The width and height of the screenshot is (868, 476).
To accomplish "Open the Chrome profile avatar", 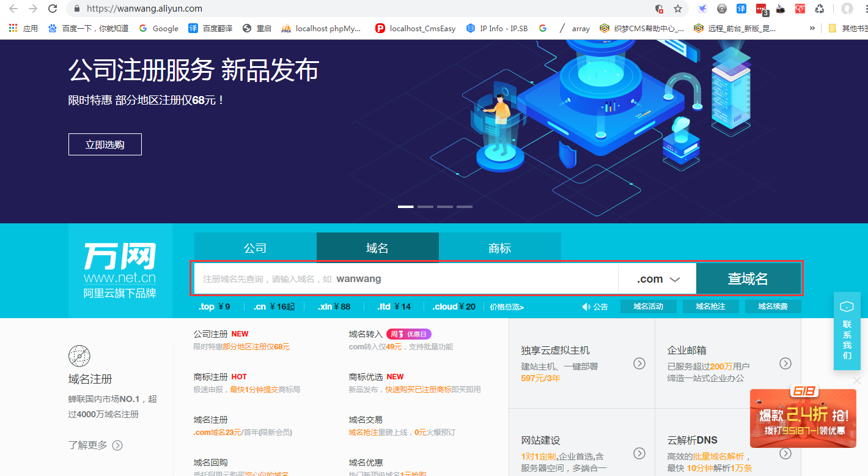I will pyautogui.click(x=847, y=9).
